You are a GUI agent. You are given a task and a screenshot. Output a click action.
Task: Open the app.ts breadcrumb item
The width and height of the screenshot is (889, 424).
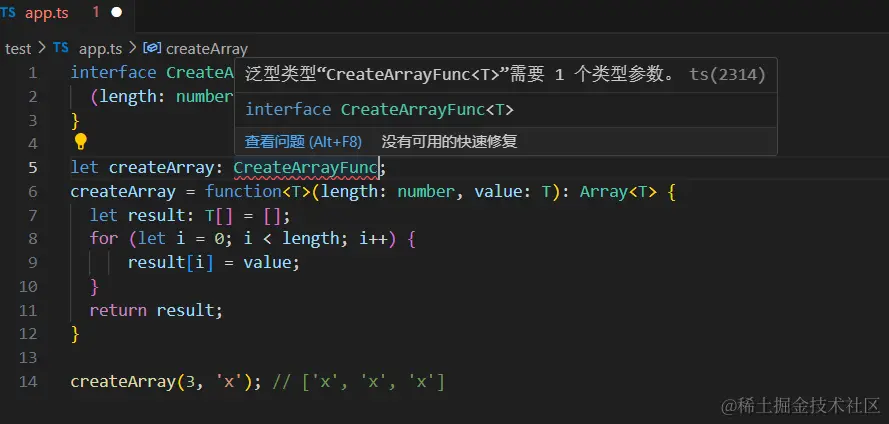tap(100, 49)
